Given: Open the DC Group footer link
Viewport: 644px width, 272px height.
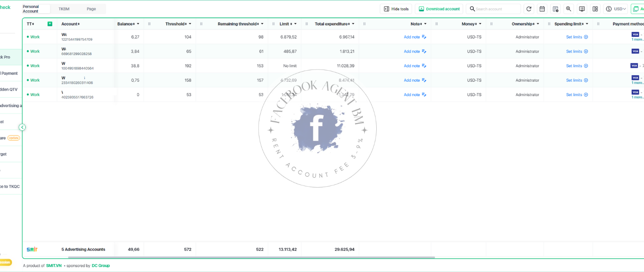Looking at the screenshot, I should 101,266.
